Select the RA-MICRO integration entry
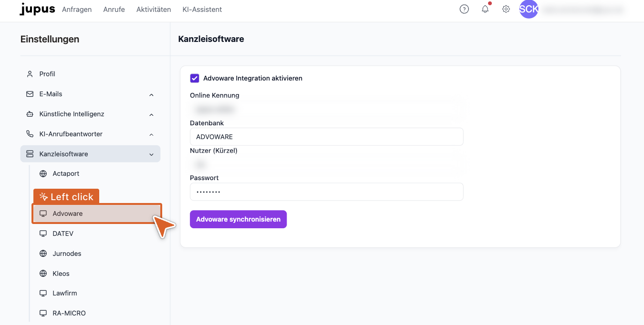644x325 pixels. pos(97,313)
